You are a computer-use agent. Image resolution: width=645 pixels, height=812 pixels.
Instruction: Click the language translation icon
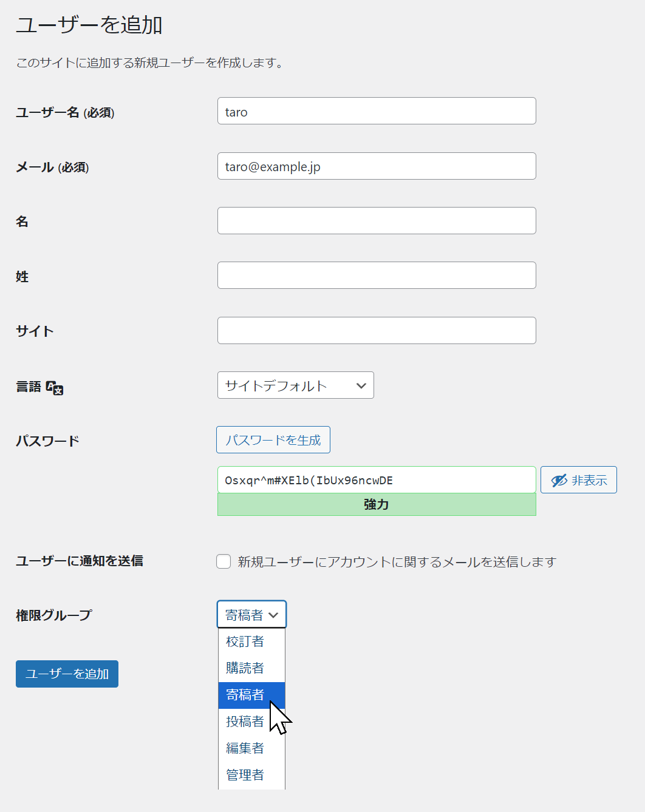(55, 388)
